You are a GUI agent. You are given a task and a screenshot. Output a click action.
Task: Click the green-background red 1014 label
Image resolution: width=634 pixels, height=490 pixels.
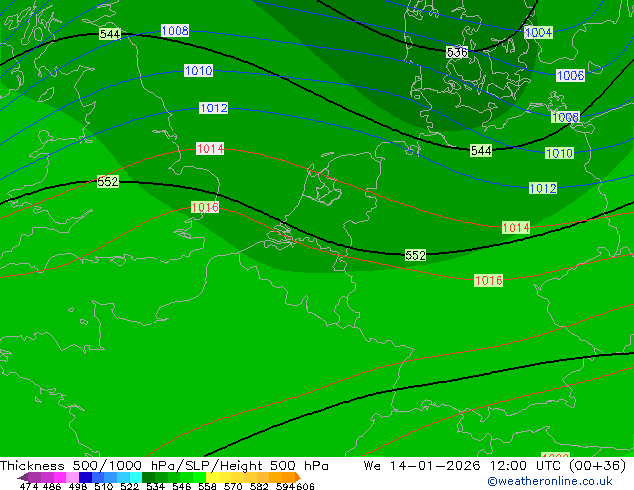click(516, 228)
